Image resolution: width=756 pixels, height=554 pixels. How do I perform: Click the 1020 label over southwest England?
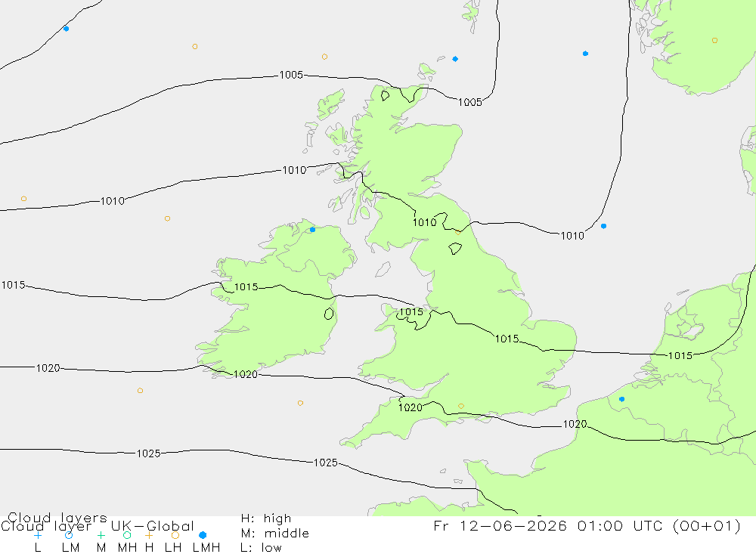click(411, 408)
